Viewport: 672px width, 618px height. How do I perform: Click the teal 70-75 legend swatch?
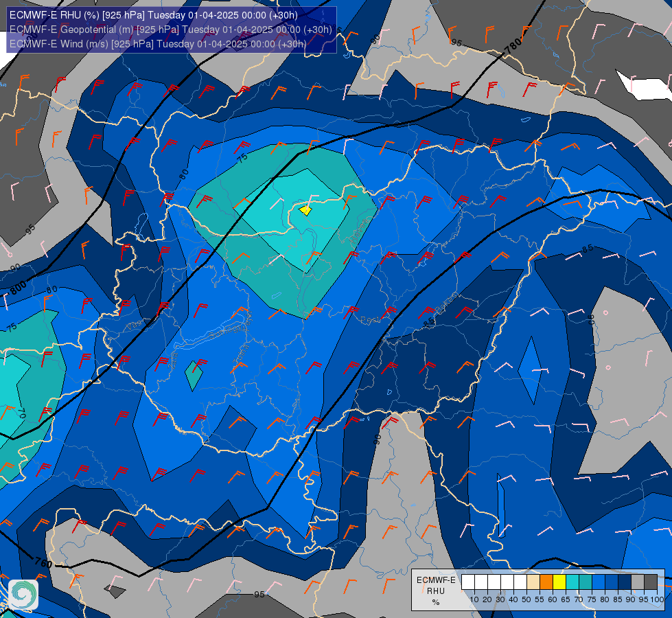point(586,582)
